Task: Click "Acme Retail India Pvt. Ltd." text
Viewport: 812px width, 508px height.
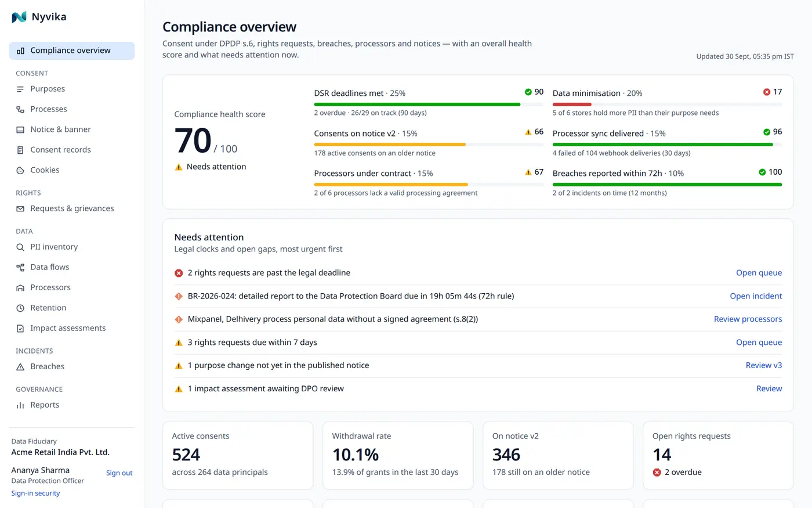Action: tap(60, 452)
